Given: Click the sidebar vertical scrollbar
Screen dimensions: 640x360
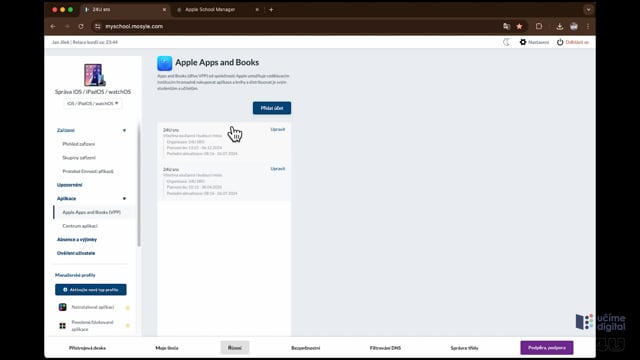Looking at the screenshot, I should 139,184.
